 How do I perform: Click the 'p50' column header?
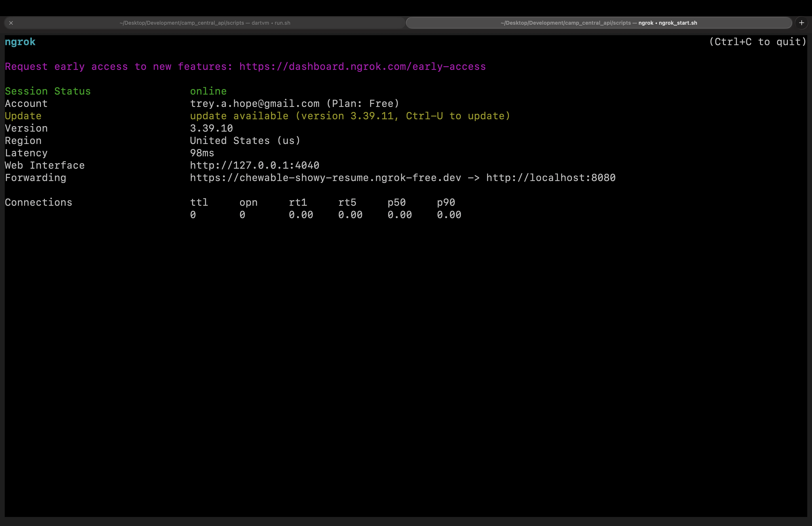[397, 202]
